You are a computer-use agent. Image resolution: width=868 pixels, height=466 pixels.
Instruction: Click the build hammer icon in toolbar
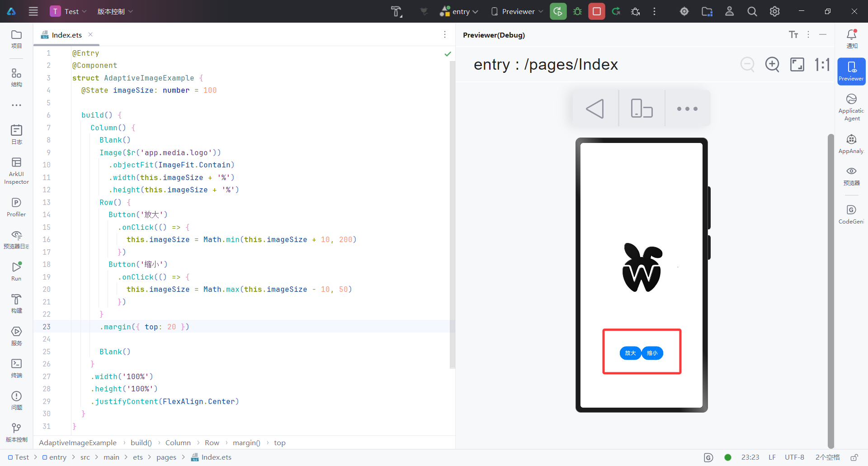[396, 11]
